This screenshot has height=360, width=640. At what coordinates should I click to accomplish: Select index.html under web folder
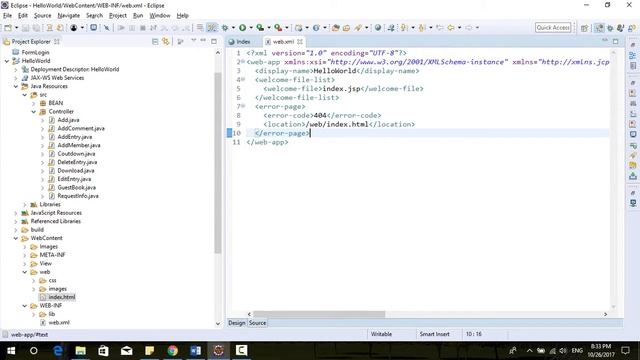62,297
